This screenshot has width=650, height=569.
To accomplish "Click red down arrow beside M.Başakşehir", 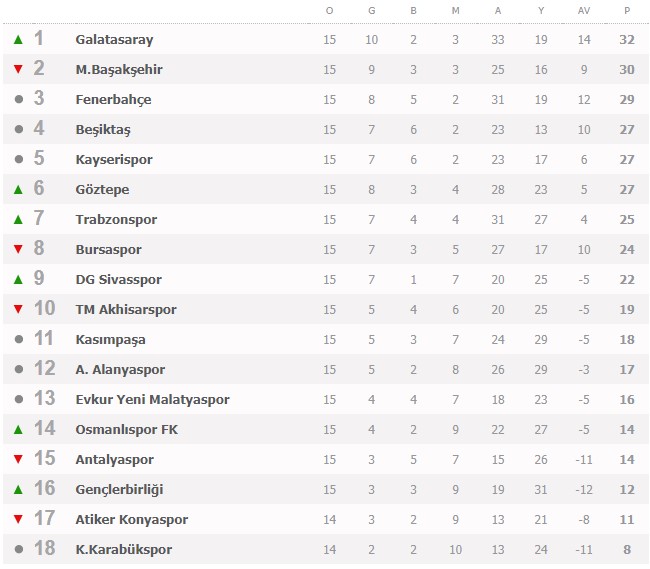I will pyautogui.click(x=18, y=70).
